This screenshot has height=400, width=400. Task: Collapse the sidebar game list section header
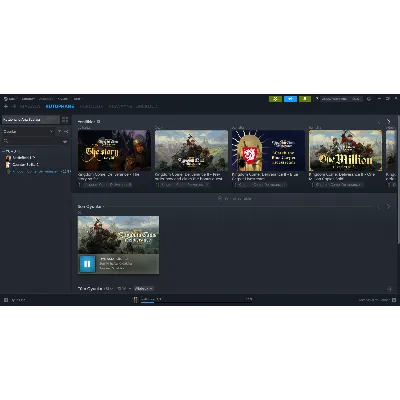coord(12,151)
